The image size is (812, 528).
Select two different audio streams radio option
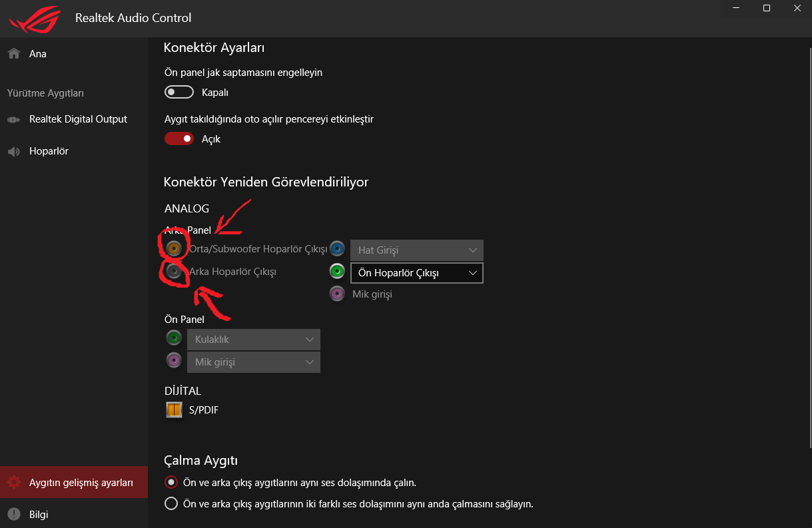pos(171,503)
